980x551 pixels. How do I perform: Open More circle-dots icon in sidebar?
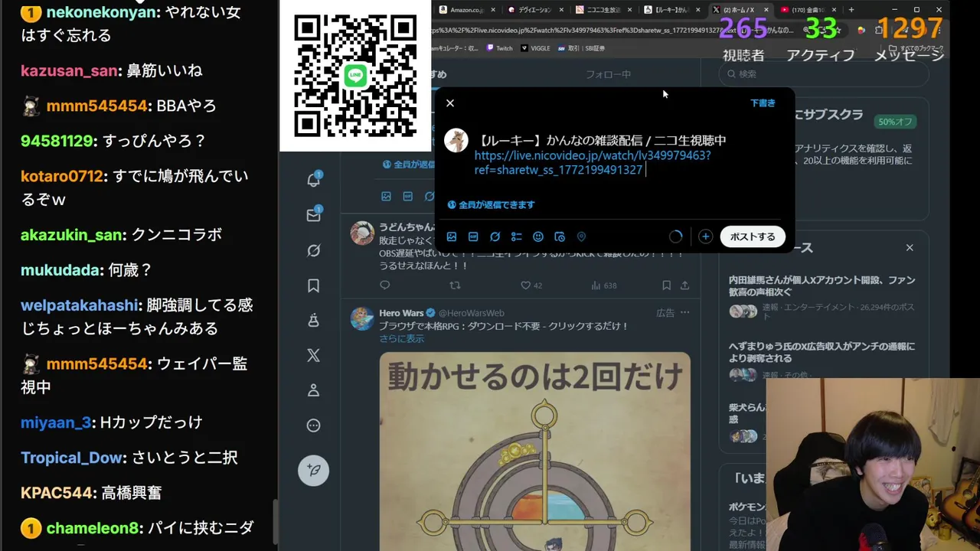tap(314, 425)
